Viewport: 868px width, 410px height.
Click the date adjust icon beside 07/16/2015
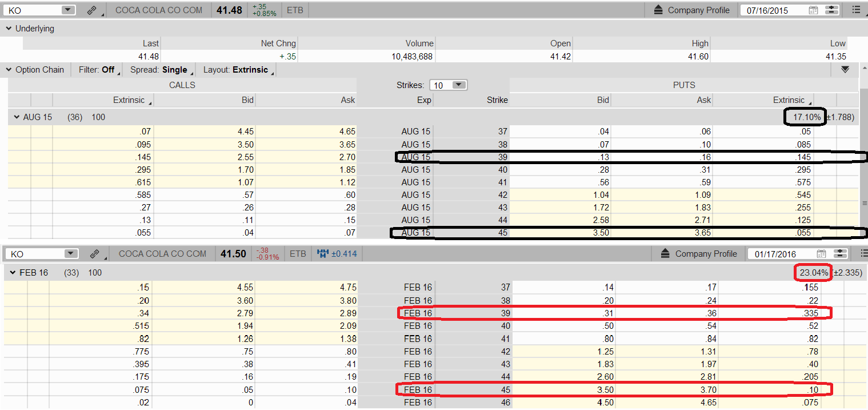pos(831,10)
